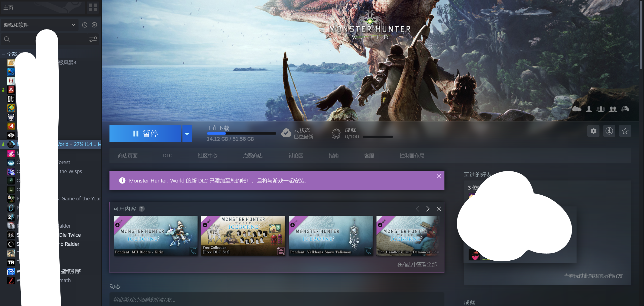Select the Apex Legends library icon

point(11,90)
